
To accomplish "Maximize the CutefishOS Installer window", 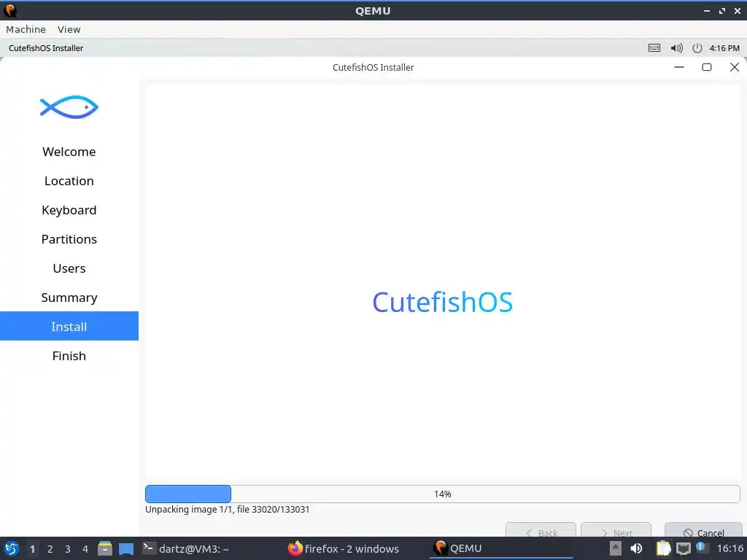I will point(707,67).
